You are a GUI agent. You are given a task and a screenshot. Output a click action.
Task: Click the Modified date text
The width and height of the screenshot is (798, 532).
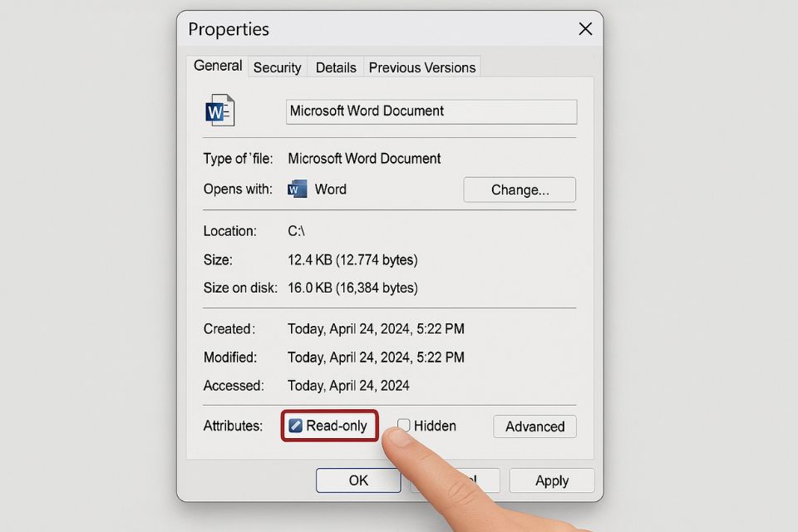(377, 357)
